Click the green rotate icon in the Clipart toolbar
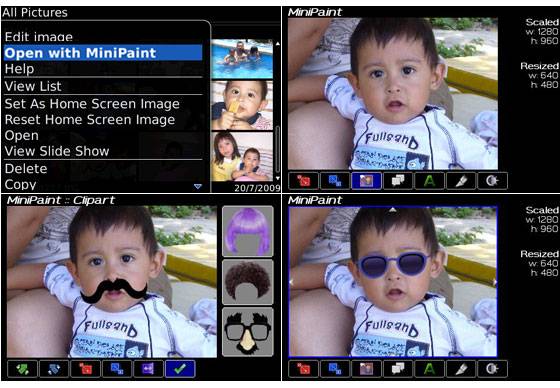The width and height of the screenshot is (560, 388). 22,369
